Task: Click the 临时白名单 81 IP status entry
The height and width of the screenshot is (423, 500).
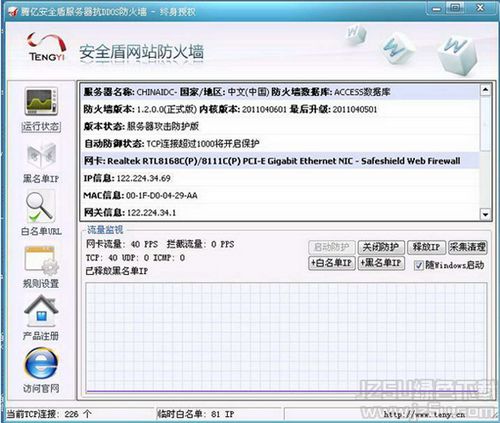Action: tap(196, 414)
